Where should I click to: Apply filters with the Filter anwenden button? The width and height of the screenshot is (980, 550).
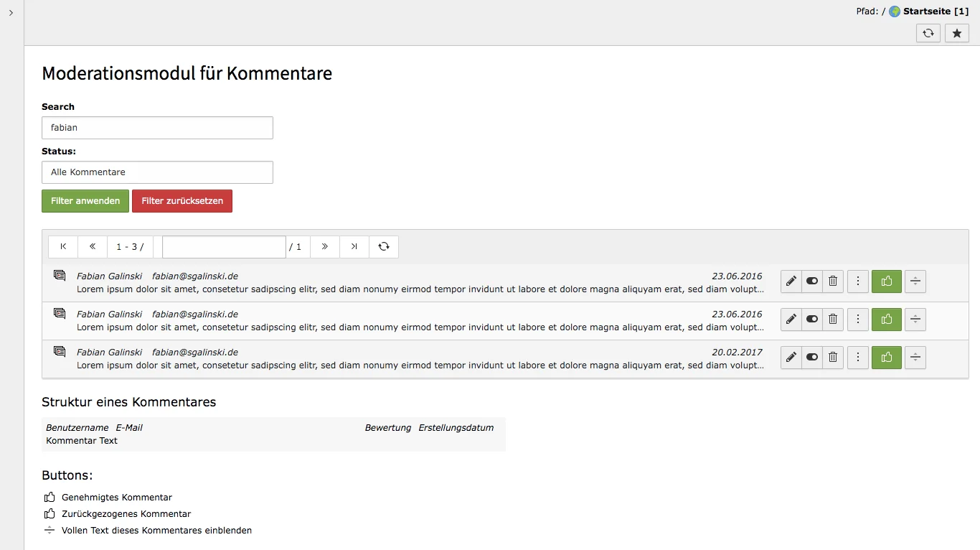pos(85,201)
